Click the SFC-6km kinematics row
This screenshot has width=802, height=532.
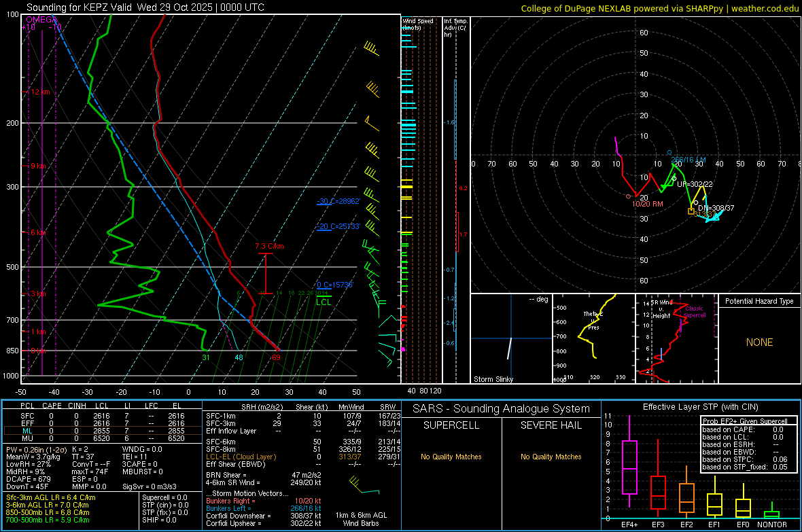click(303, 442)
